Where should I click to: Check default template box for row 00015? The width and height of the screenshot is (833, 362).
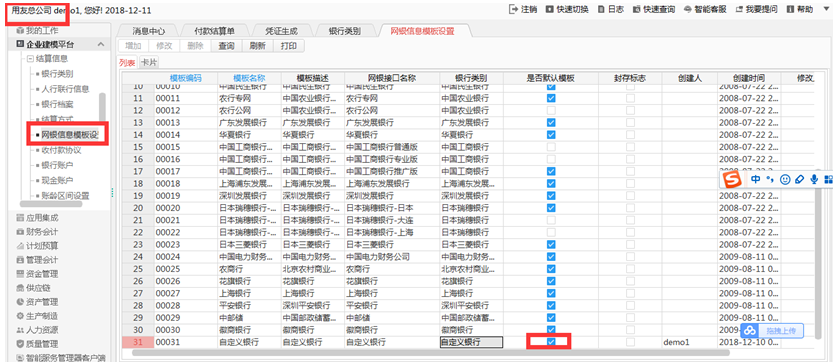click(551, 147)
